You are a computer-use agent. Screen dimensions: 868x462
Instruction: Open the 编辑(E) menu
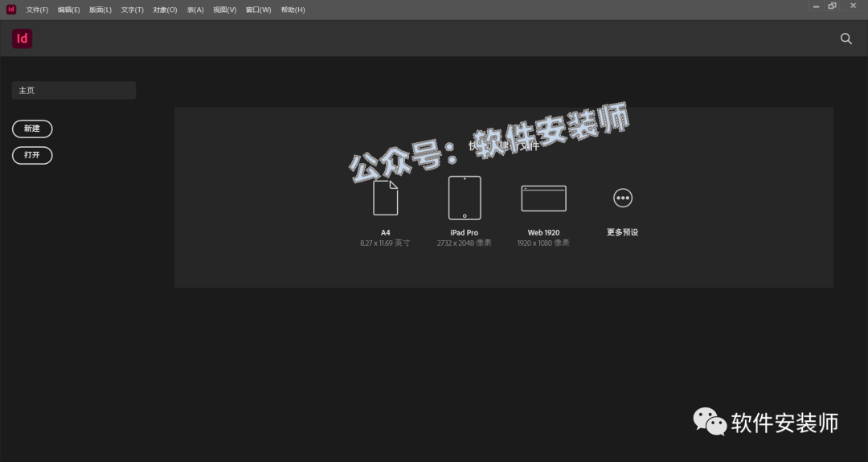[68, 10]
